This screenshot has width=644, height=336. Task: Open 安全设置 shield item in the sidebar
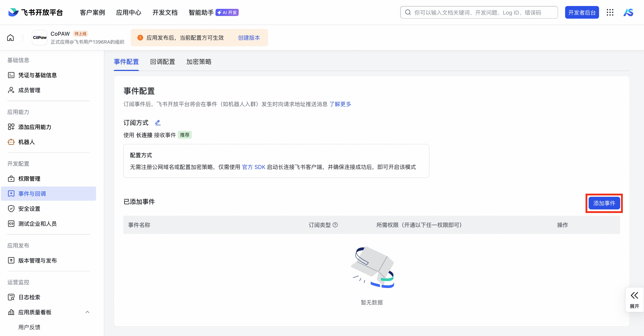(x=29, y=209)
